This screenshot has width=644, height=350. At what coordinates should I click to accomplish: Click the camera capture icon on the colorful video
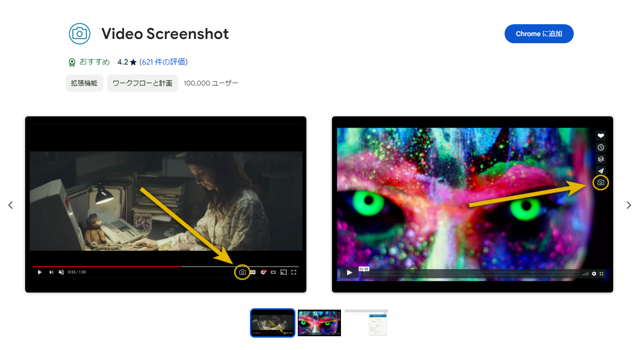[x=600, y=182]
